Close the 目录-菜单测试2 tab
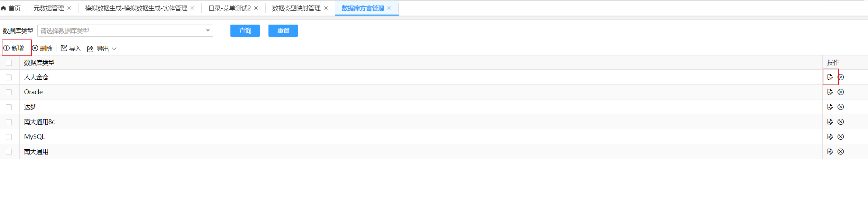 click(x=256, y=8)
